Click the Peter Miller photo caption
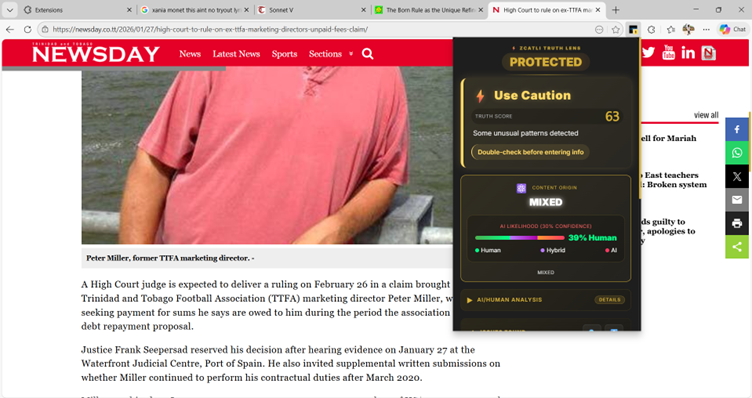Screen dimensions: 752x398 click(x=170, y=258)
